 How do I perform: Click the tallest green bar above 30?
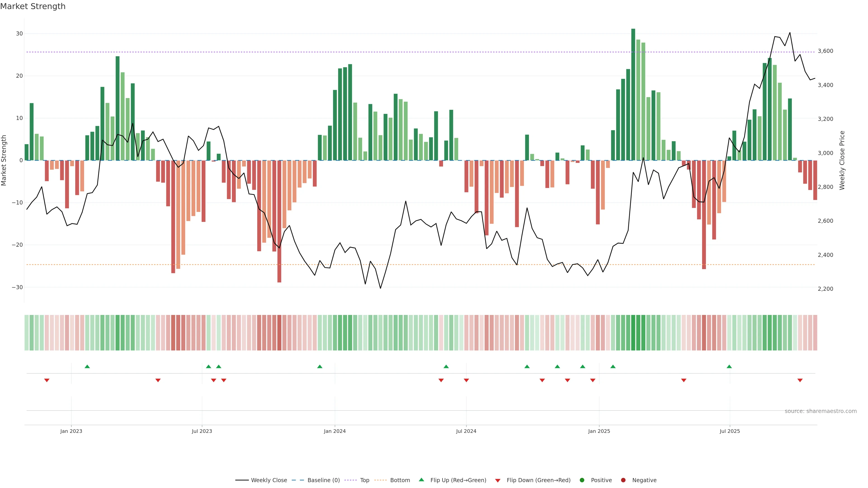pos(633,94)
